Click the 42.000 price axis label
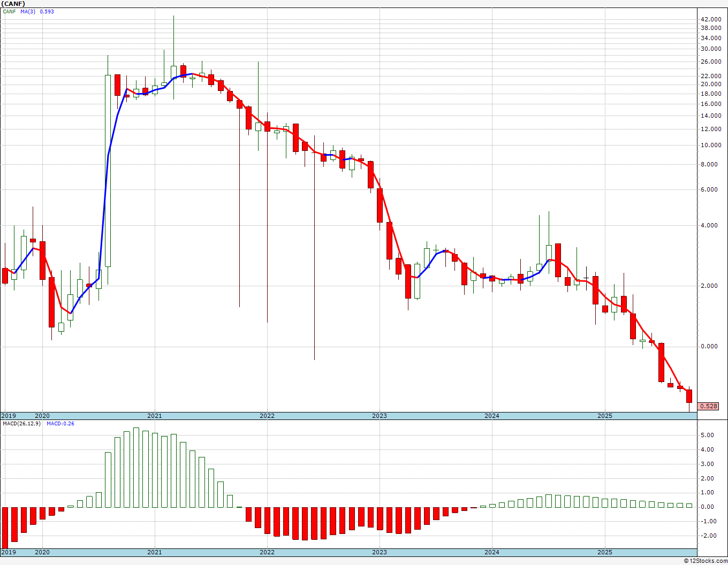The height and width of the screenshot is (565, 728). (711, 19)
